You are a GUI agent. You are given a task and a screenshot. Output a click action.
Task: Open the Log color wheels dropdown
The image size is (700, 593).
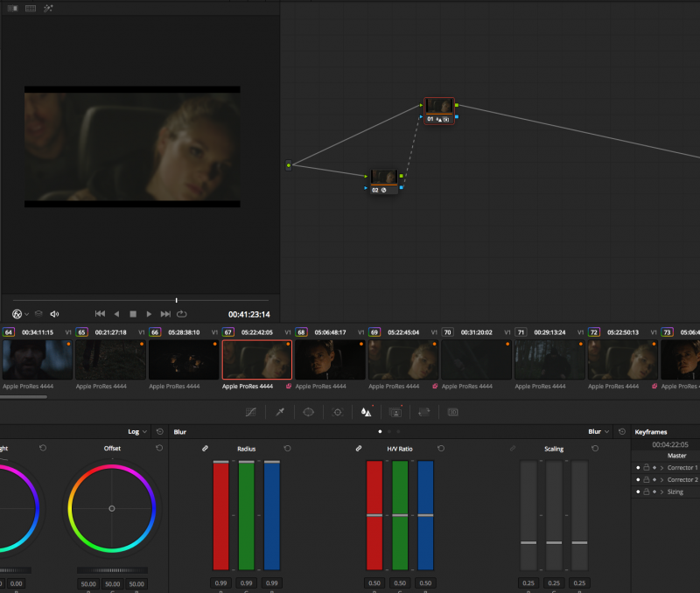(137, 432)
